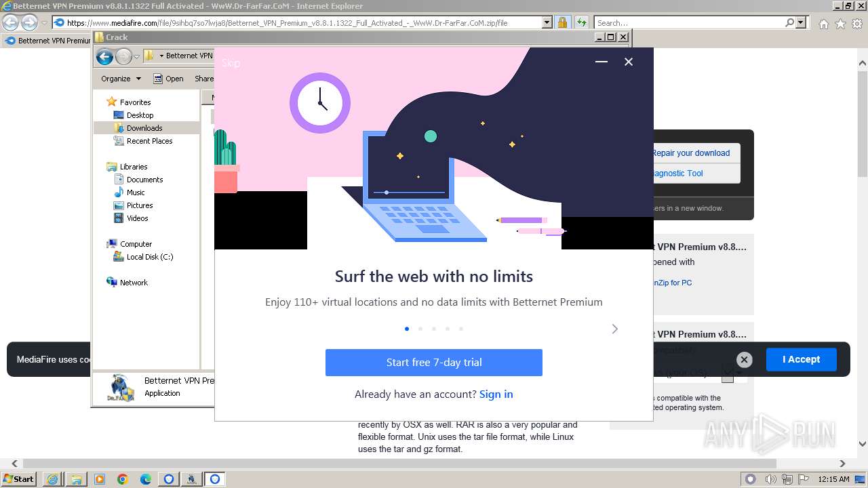Go back in Crack Explorer window
Viewport: 868px width, 488px height.
pyautogui.click(x=104, y=56)
